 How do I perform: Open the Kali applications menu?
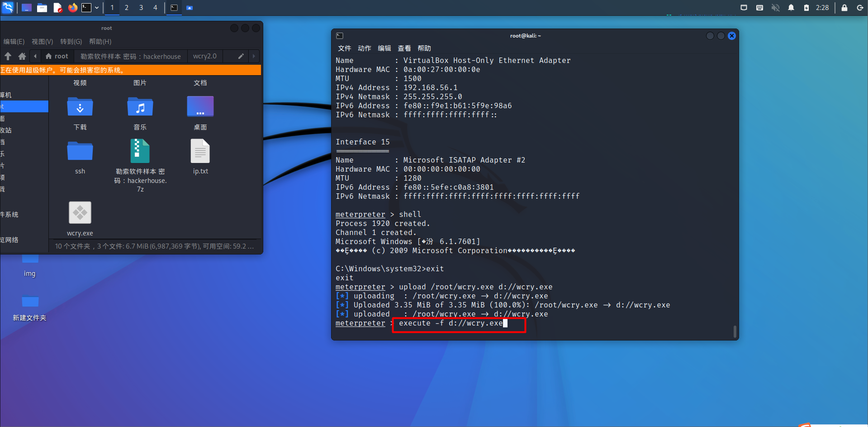[8, 7]
